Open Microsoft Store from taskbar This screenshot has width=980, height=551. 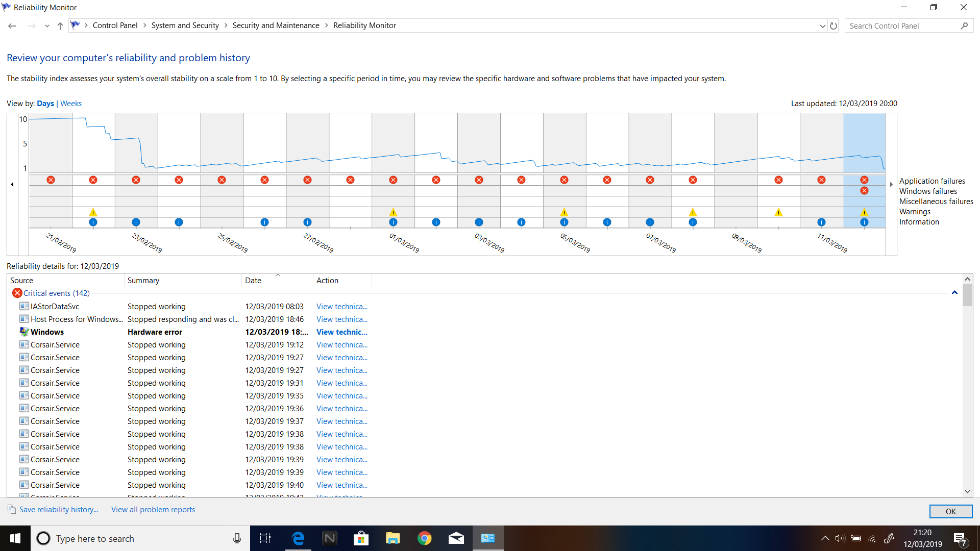click(x=361, y=538)
